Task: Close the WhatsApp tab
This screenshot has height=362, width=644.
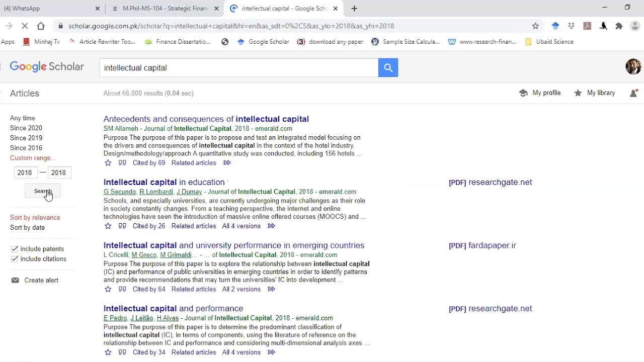Action: point(98,8)
